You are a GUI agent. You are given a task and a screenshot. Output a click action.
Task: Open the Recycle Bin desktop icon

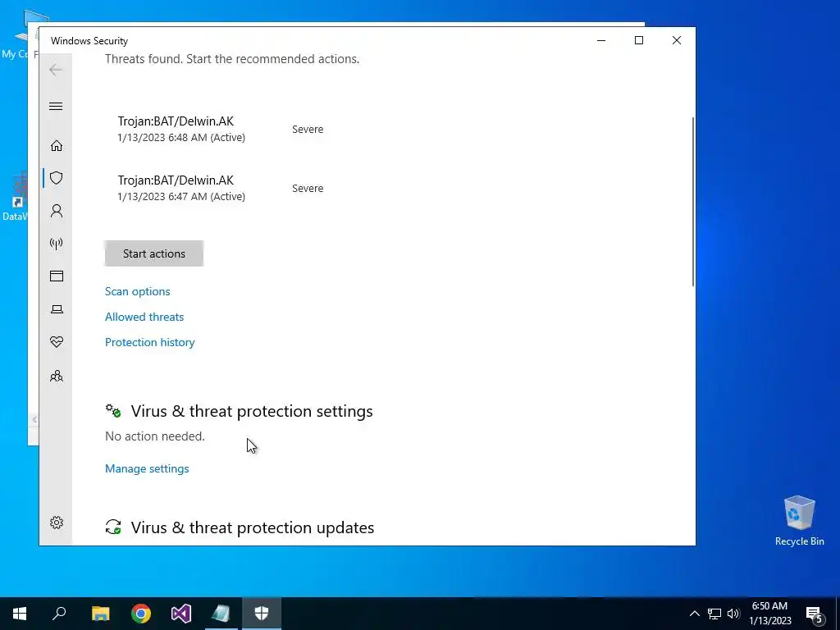click(799, 521)
